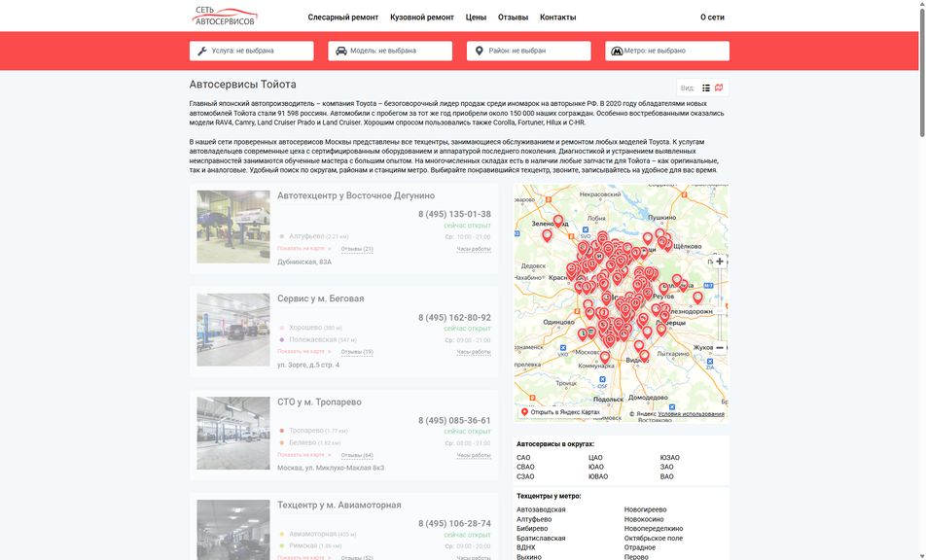Select ЮВАО district link
926x560 pixels.
tap(598, 476)
